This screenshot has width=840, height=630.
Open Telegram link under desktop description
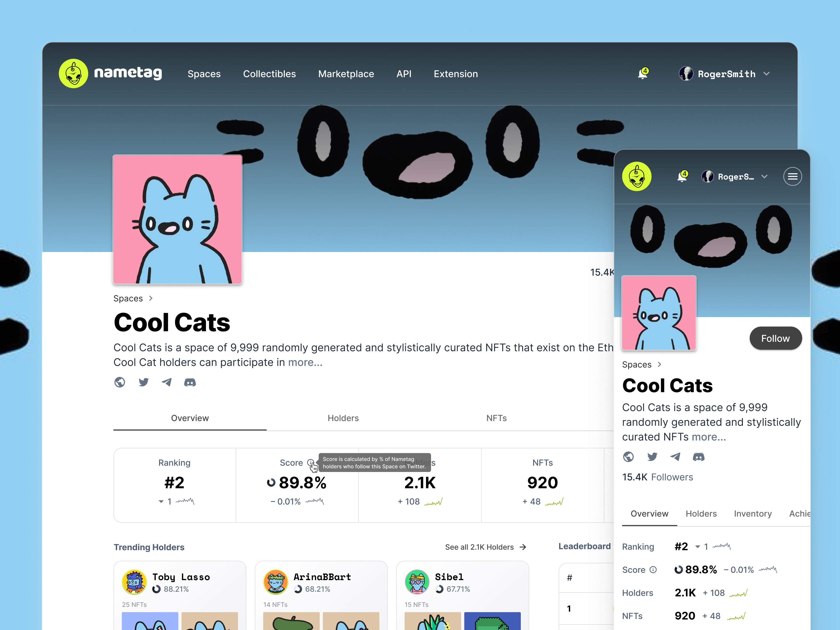click(x=166, y=382)
